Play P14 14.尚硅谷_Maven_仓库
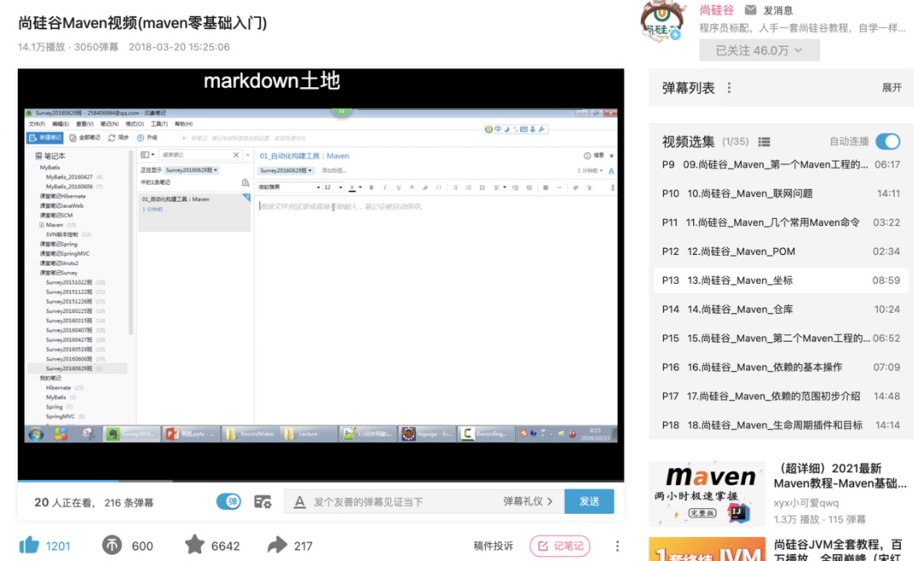924x561 pixels. [x=781, y=310]
